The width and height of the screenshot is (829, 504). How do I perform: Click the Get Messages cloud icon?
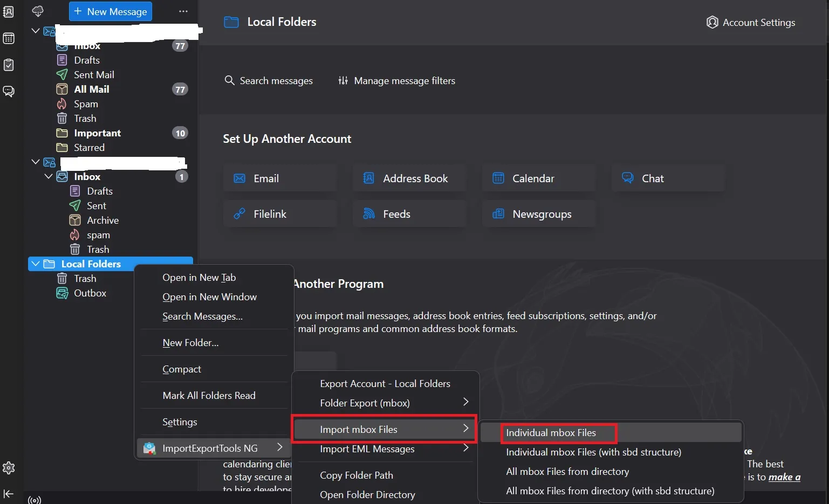tap(37, 11)
